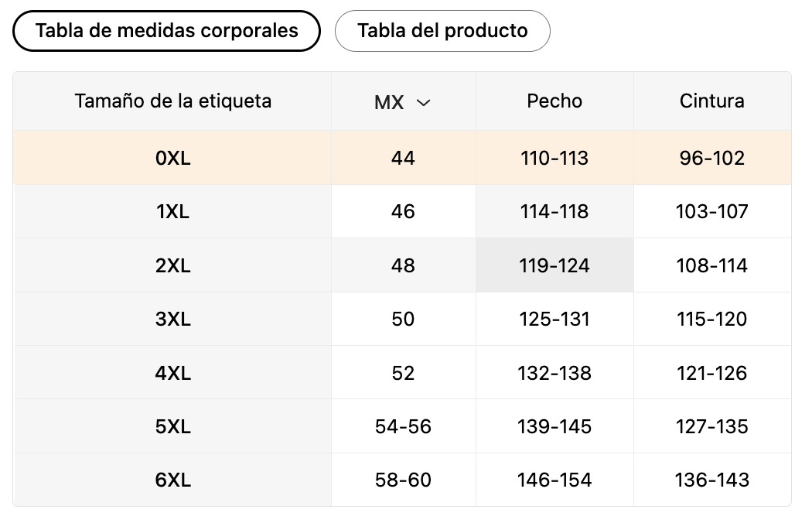Screen dimensions: 812x523
Task: Select the MX size value 54-56
Action: click(x=403, y=426)
